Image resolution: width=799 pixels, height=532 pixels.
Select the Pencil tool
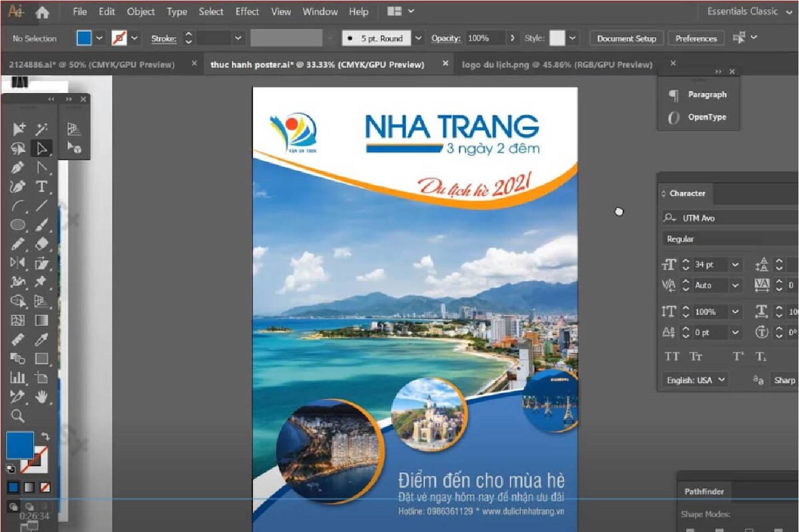coord(18,244)
